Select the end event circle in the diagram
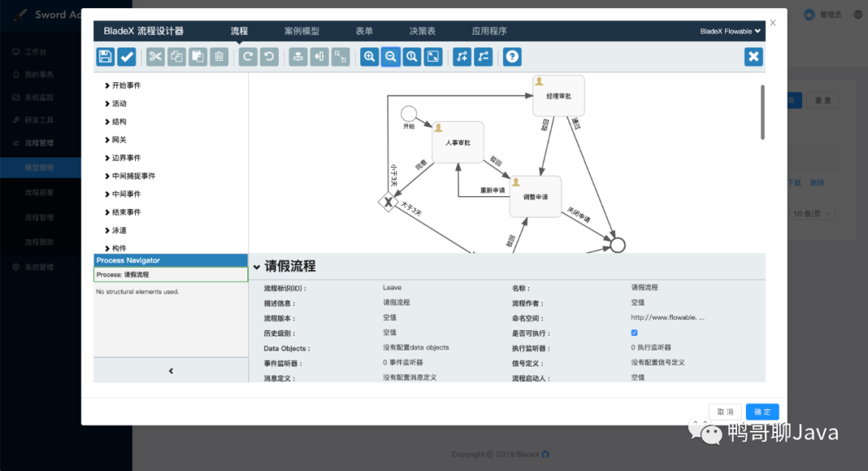 [x=618, y=244]
